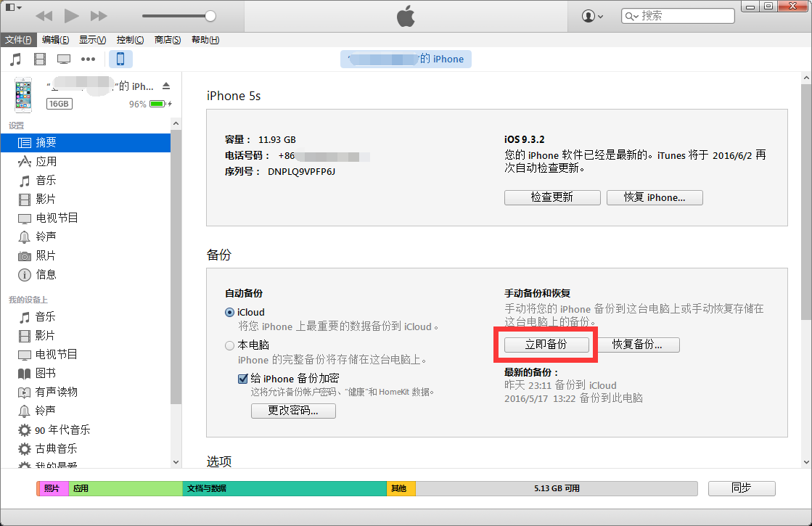Open the 控制(C) menu
The width and height of the screenshot is (812, 526).
pyautogui.click(x=130, y=40)
